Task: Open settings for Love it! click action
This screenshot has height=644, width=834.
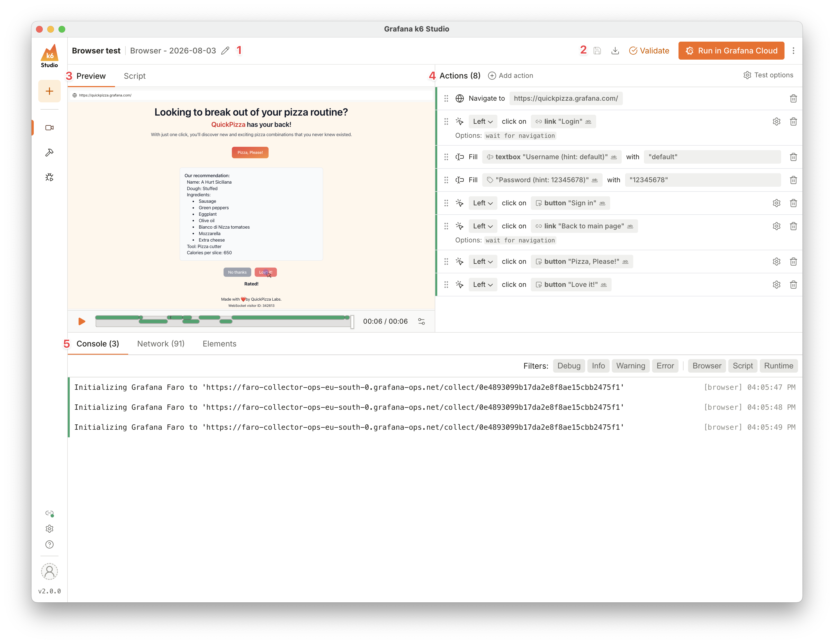Action: 776,285
